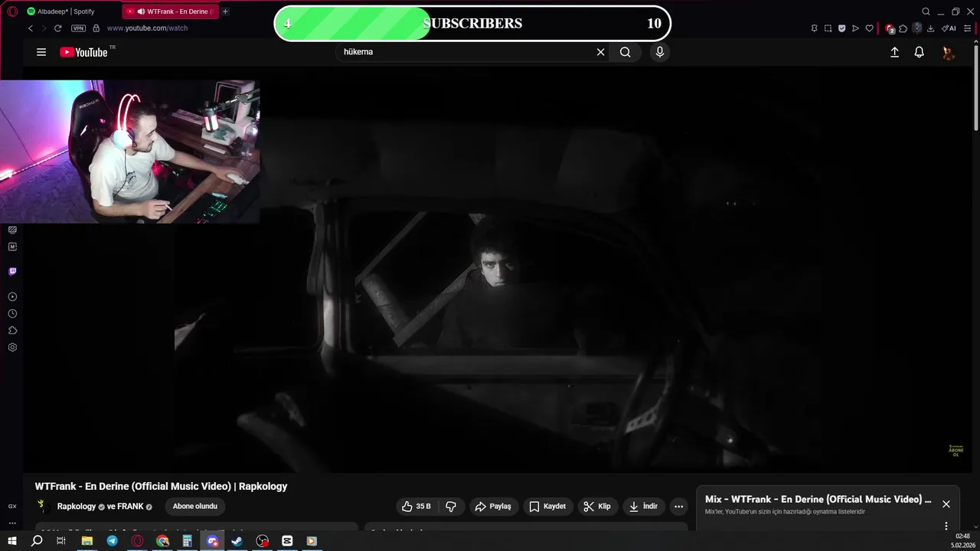
Task: Open Rapkology channel name link
Action: (x=77, y=507)
